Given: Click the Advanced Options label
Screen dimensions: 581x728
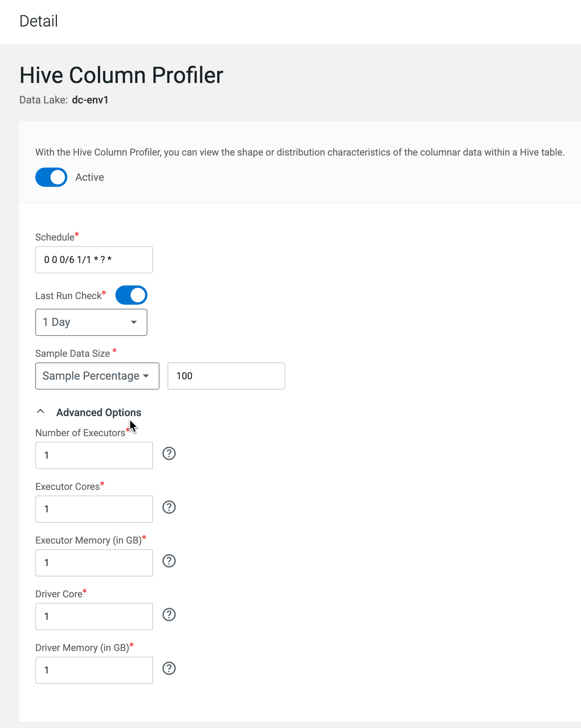Looking at the screenshot, I should coord(99,413).
